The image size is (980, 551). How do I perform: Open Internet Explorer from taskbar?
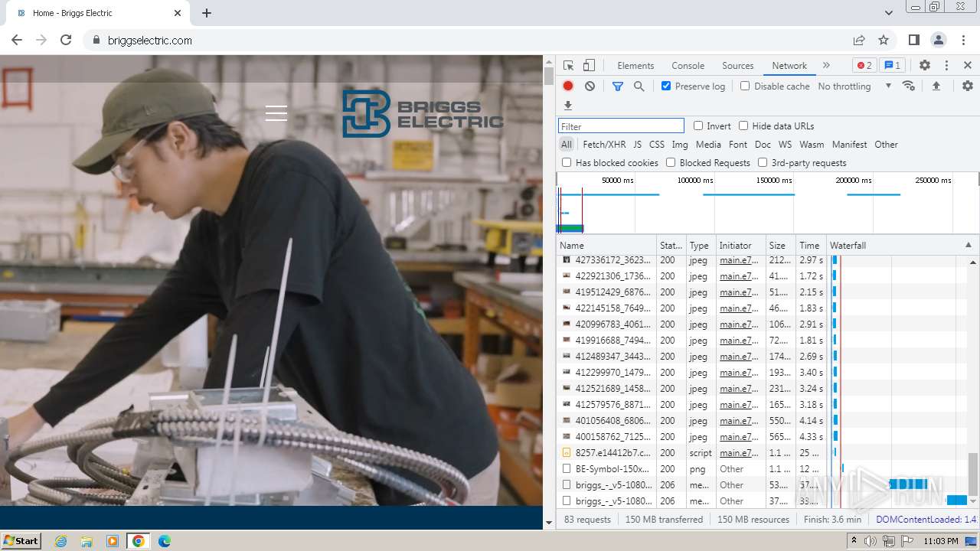click(x=60, y=541)
